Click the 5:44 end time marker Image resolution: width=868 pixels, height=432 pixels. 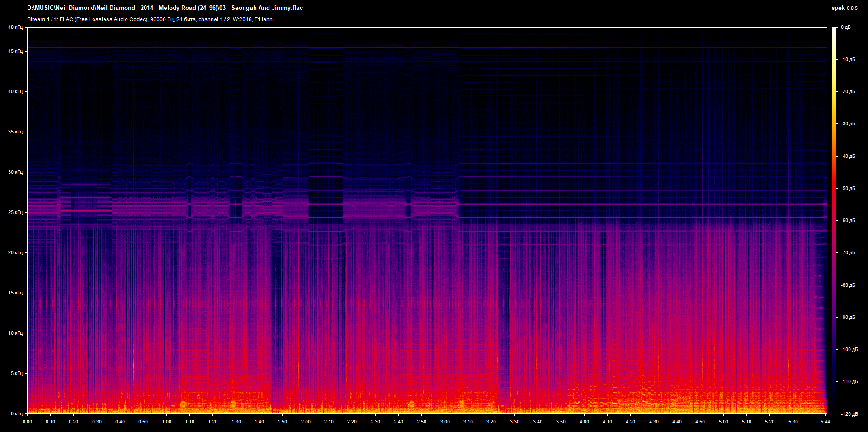[825, 422]
